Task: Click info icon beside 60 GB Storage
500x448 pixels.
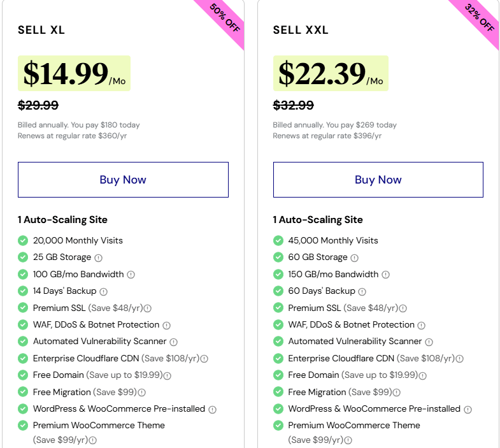Action: [x=354, y=258]
